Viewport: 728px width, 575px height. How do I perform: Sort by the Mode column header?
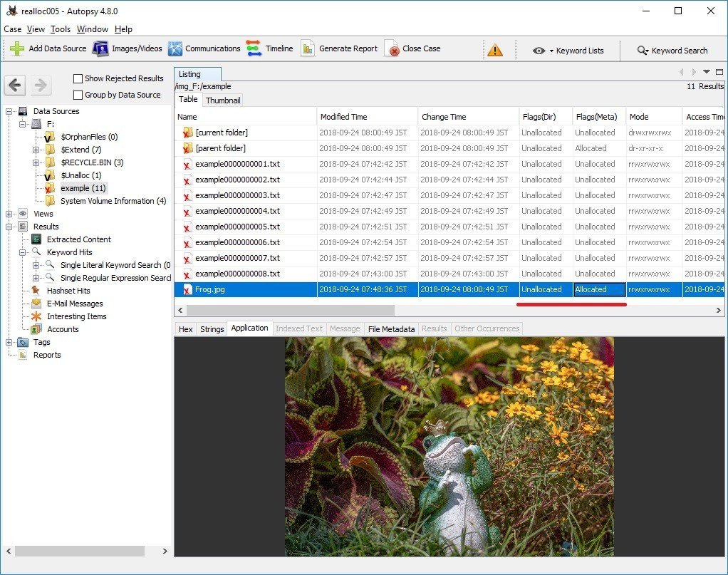tap(654, 117)
